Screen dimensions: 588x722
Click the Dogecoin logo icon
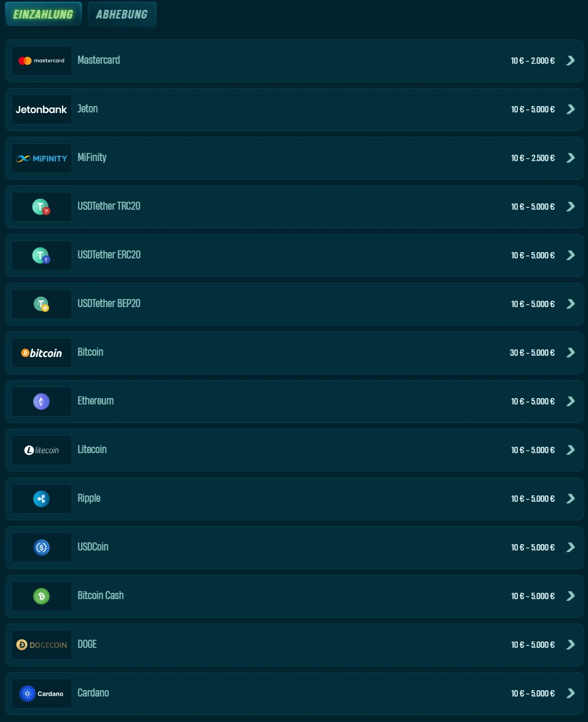(42, 645)
